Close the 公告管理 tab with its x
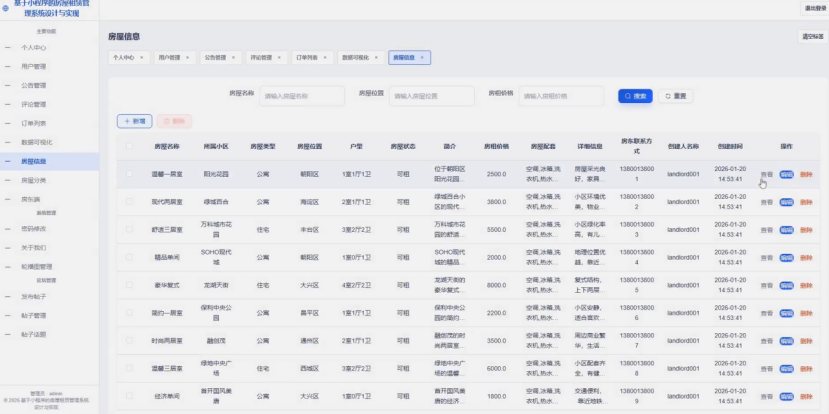Image resolution: width=829 pixels, height=414 pixels. [234, 58]
